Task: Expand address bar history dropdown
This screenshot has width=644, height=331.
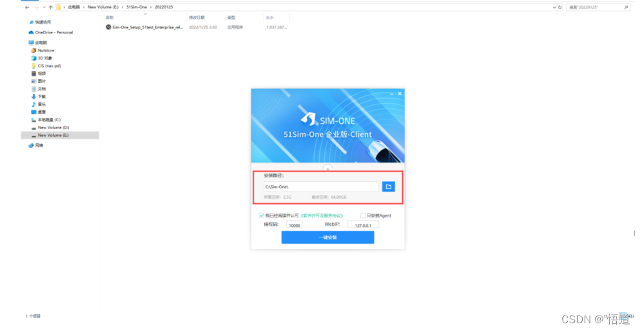Action: (554, 7)
